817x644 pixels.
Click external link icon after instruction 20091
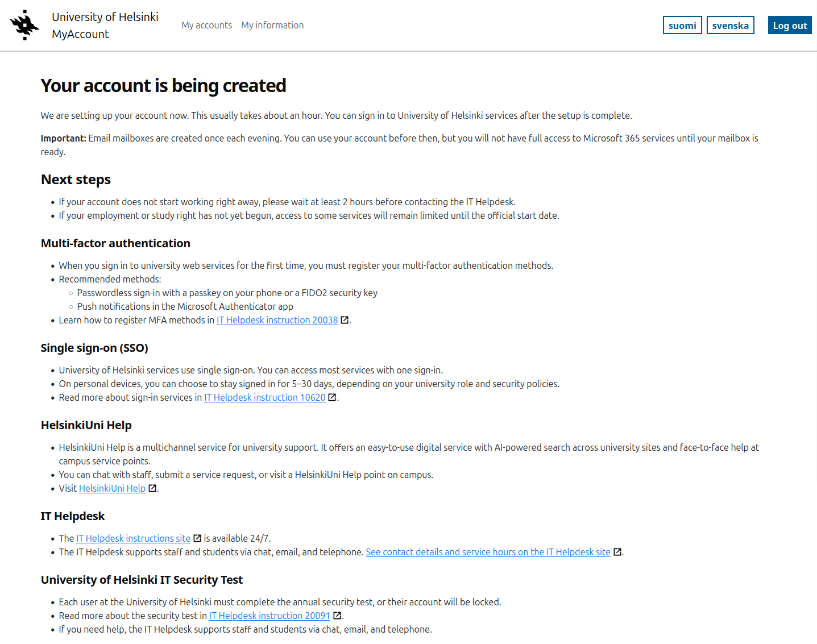337,616
